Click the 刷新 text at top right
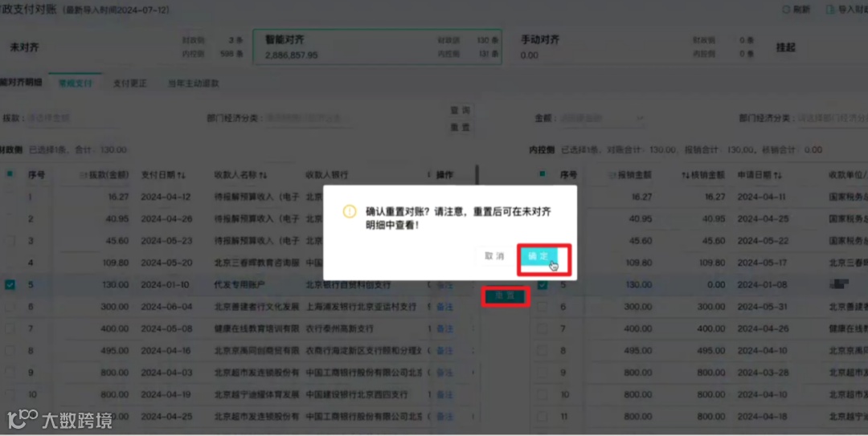Screen dimensions: 868x436 pyautogui.click(x=801, y=10)
